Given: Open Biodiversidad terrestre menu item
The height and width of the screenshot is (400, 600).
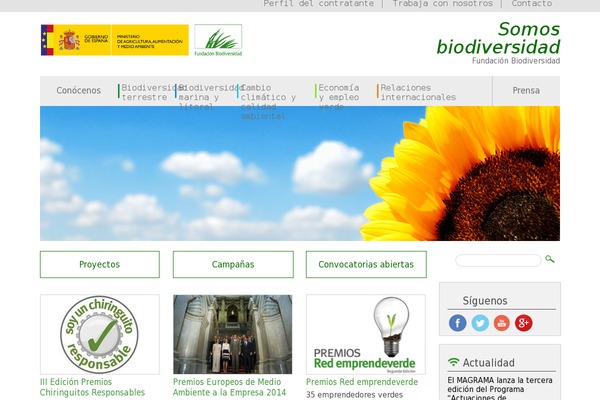Looking at the screenshot, I should click(145, 92).
